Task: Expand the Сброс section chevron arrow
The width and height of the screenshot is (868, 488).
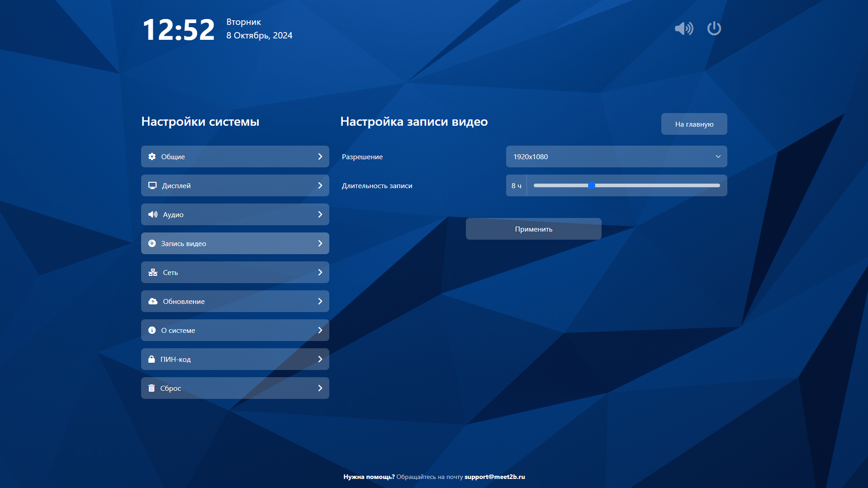Action: [x=320, y=388]
